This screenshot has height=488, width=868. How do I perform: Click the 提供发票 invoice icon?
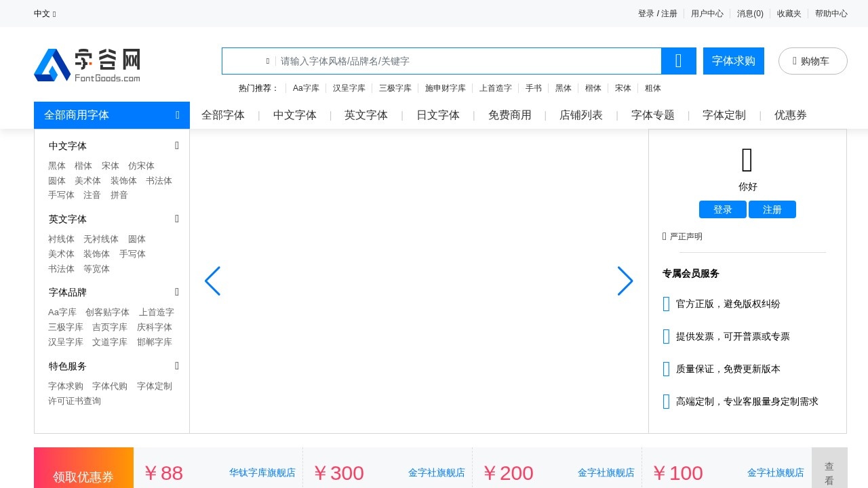pos(666,336)
